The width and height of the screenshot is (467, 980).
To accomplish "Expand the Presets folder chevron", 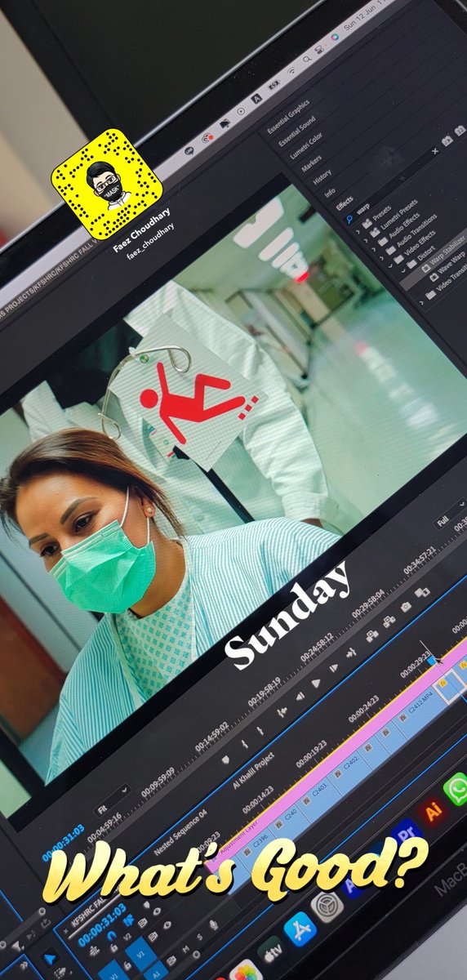I will coord(356,234).
